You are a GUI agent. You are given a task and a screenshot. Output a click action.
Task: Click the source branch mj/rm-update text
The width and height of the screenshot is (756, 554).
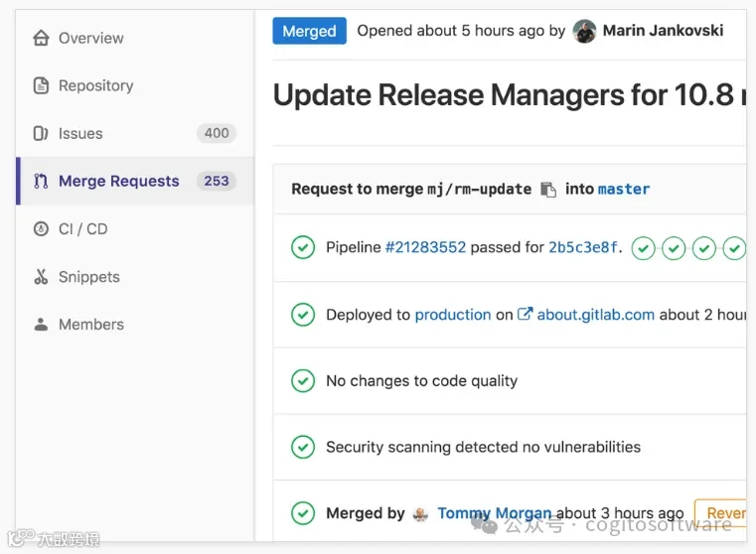click(479, 190)
